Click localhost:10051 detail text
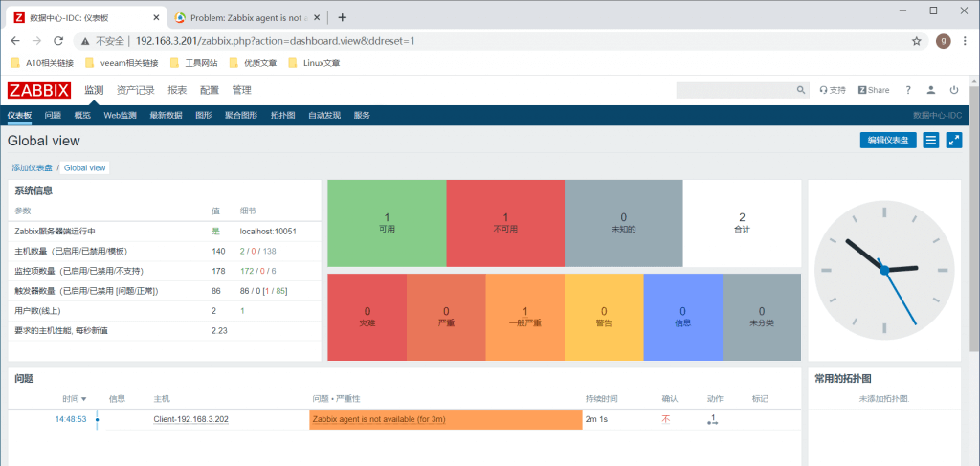The width and height of the screenshot is (980, 466). pyautogui.click(x=268, y=232)
